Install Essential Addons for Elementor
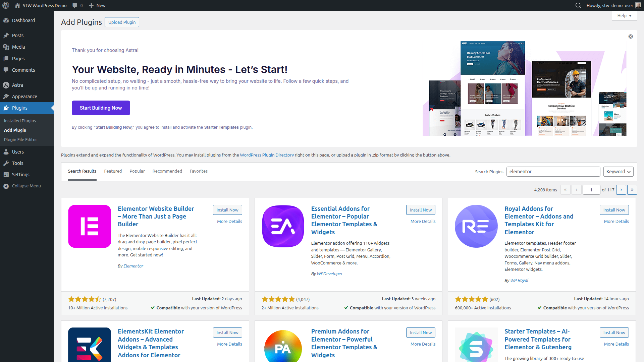Image resolution: width=644 pixels, height=362 pixels. click(421, 210)
